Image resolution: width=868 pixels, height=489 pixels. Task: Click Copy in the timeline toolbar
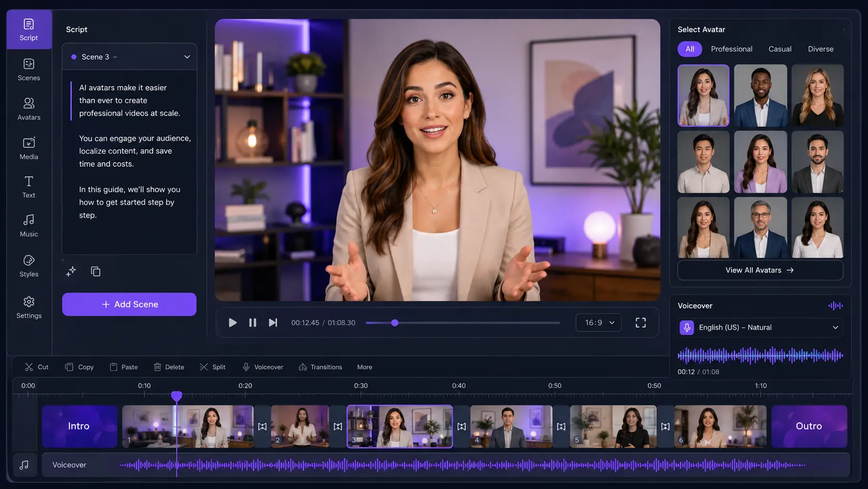click(x=79, y=367)
